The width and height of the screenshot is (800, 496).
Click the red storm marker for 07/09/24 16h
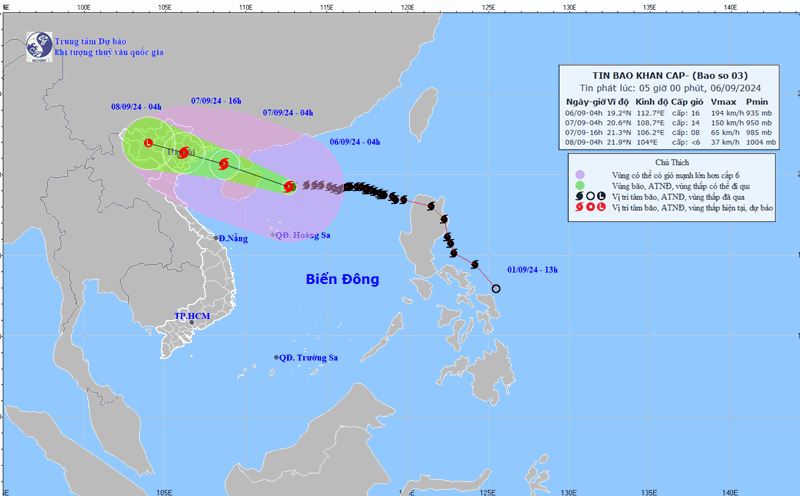pyautogui.click(x=184, y=154)
